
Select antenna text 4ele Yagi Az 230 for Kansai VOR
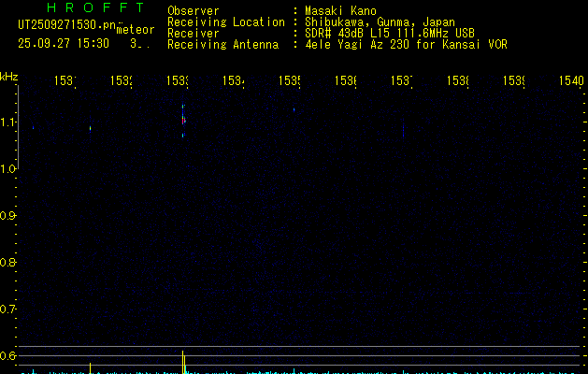click(x=406, y=45)
